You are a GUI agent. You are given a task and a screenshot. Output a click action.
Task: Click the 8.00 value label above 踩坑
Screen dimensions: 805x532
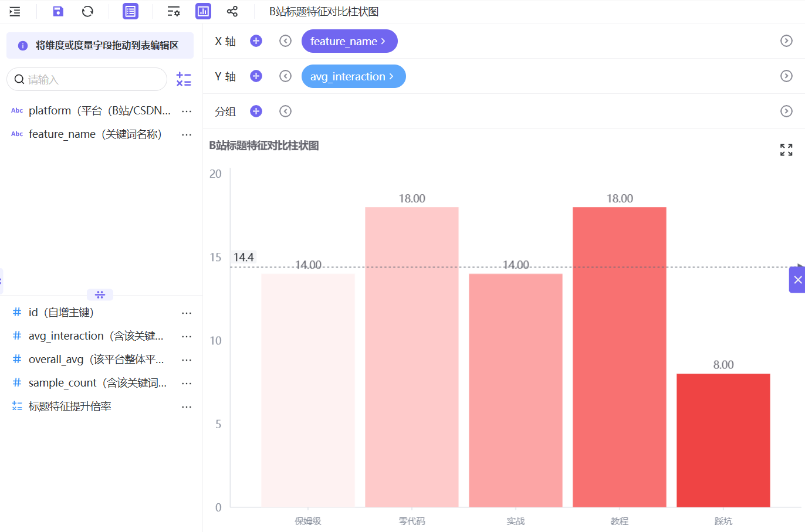[723, 365]
